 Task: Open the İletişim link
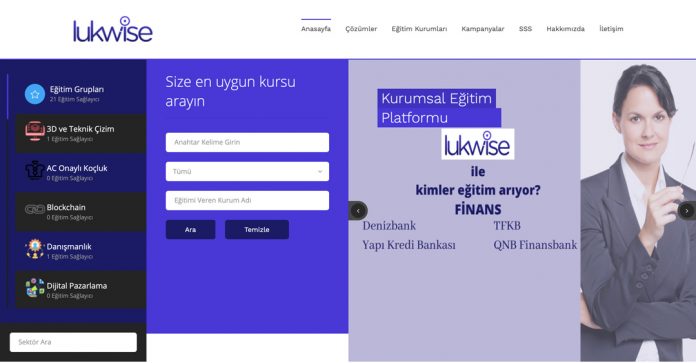pyautogui.click(x=611, y=29)
